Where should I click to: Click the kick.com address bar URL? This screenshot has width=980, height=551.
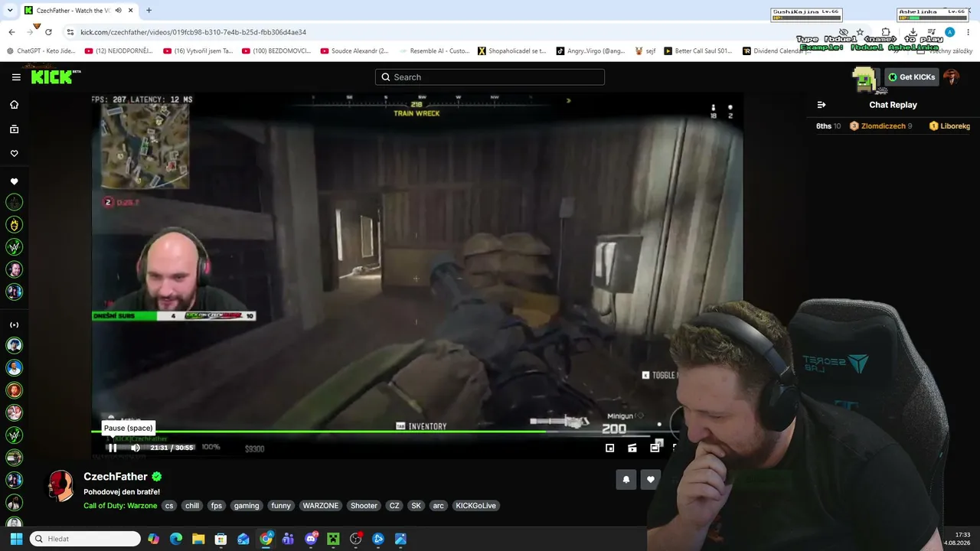[193, 32]
